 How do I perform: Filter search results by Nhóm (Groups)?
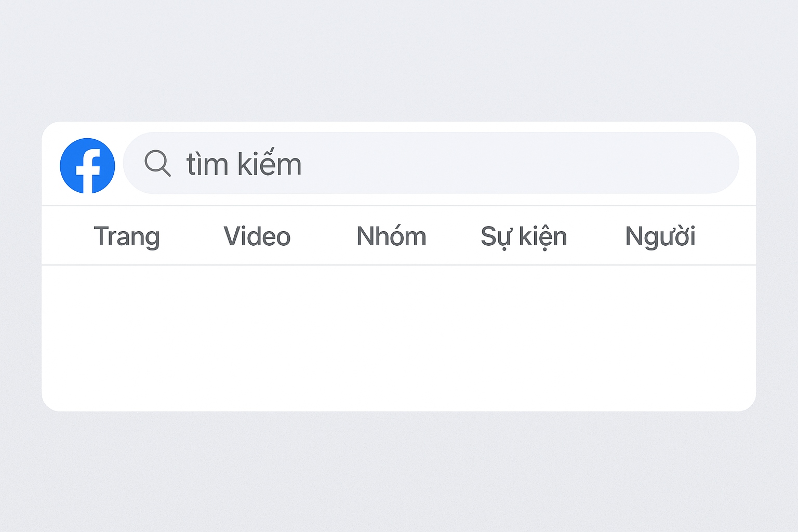click(391, 236)
